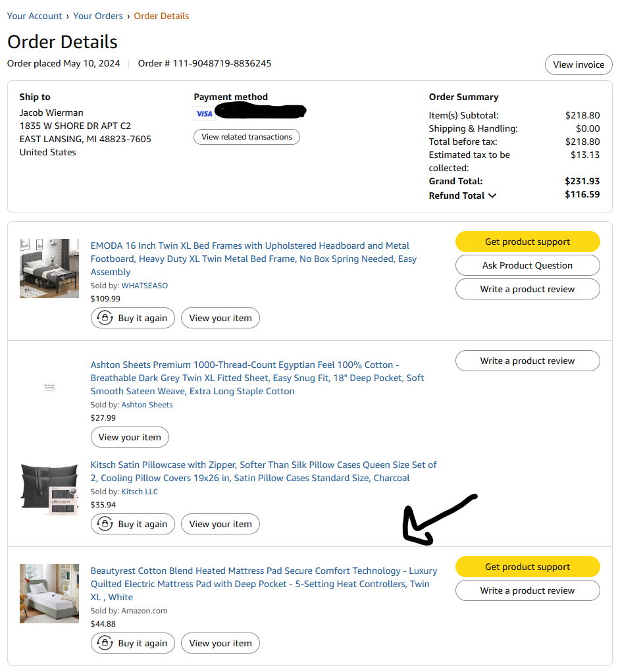Open the WHATSEASO seller link

145,286
